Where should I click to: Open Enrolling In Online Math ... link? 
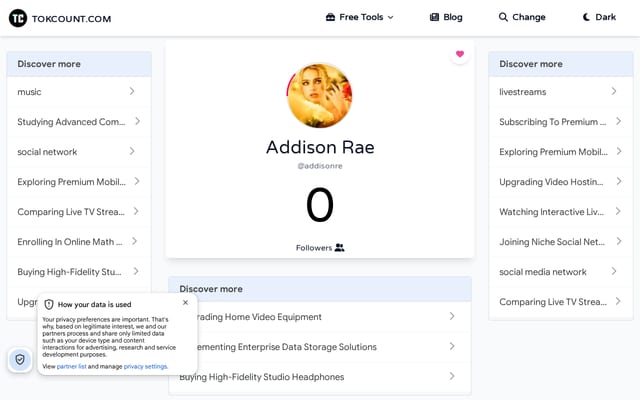(x=79, y=242)
